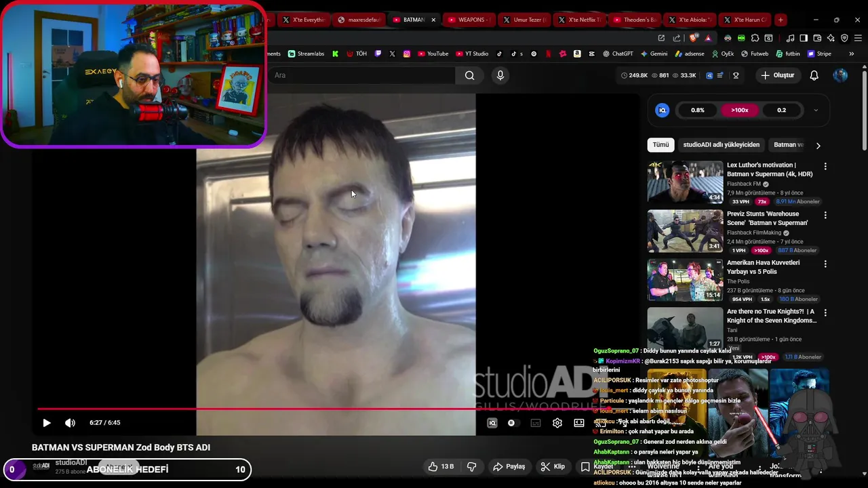Open options menu for Lex Luthor's motivation video

pyautogui.click(x=825, y=166)
